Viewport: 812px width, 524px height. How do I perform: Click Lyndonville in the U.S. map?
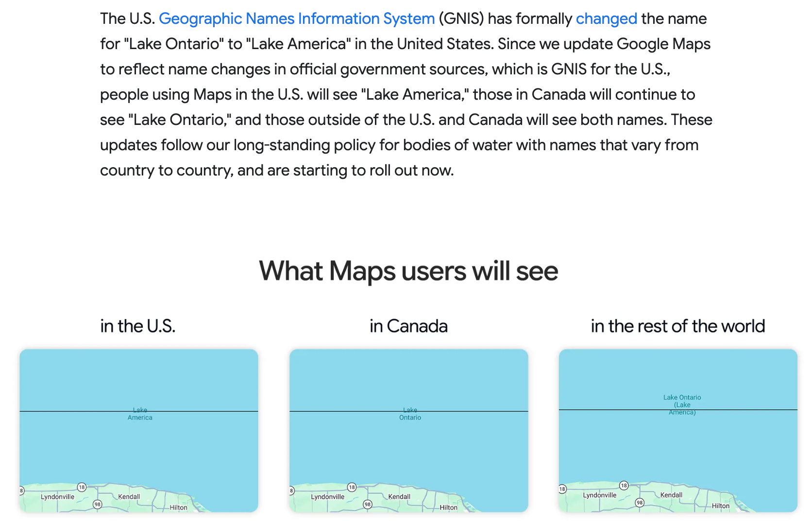coord(58,497)
